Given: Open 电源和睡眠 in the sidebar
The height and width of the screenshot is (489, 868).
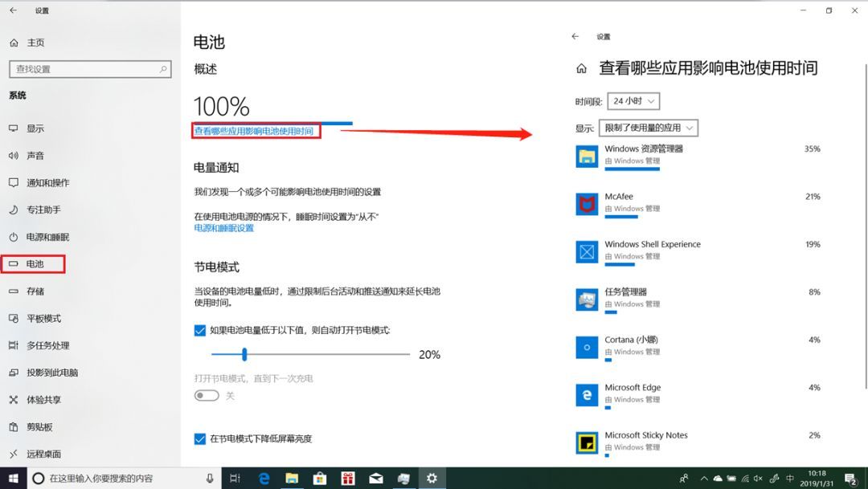Looking at the screenshot, I should click(47, 237).
